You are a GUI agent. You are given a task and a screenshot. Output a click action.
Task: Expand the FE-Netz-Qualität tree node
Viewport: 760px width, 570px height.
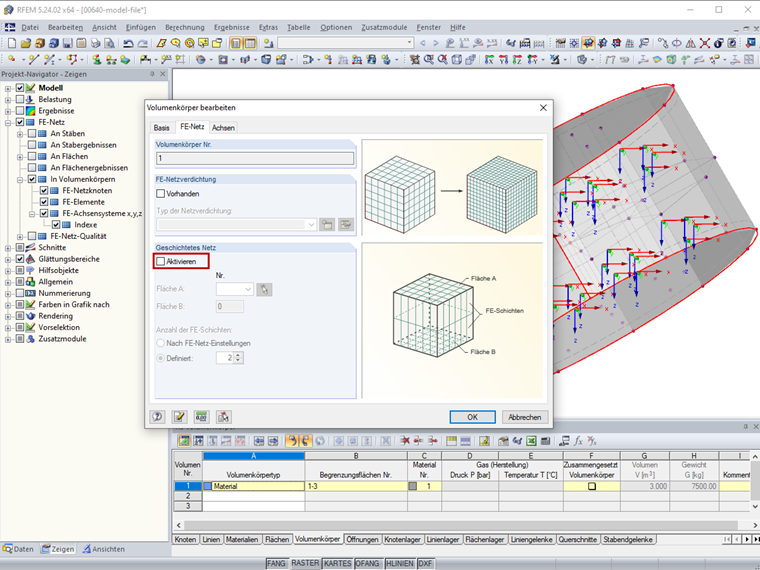pyautogui.click(x=20, y=236)
